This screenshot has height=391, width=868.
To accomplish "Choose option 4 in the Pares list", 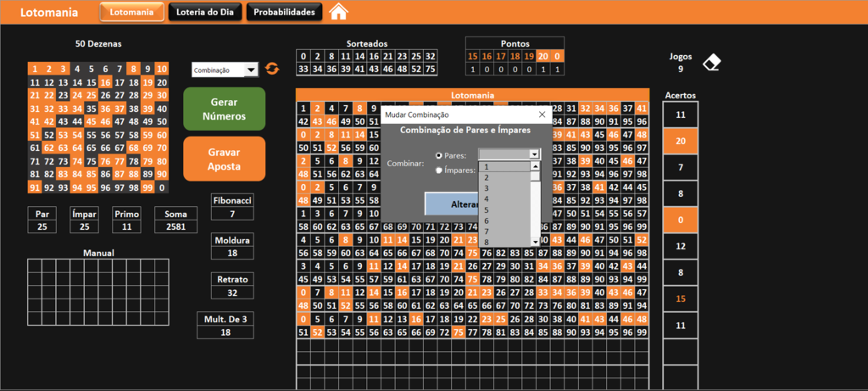I will coord(504,198).
